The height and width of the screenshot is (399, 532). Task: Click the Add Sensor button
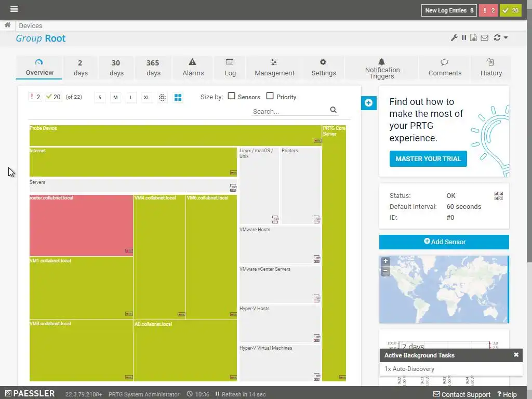pyautogui.click(x=444, y=242)
